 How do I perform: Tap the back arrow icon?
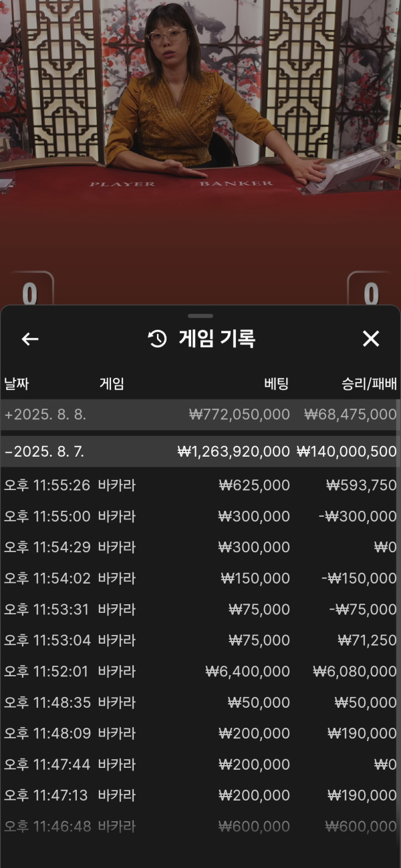click(x=30, y=339)
